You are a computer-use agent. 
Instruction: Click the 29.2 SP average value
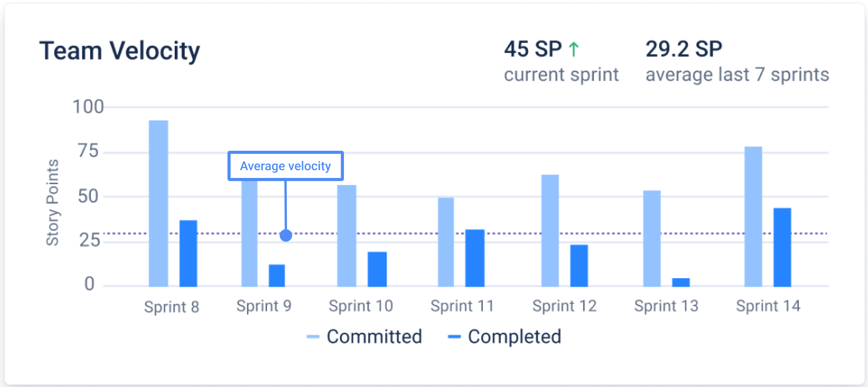pyautogui.click(x=684, y=49)
